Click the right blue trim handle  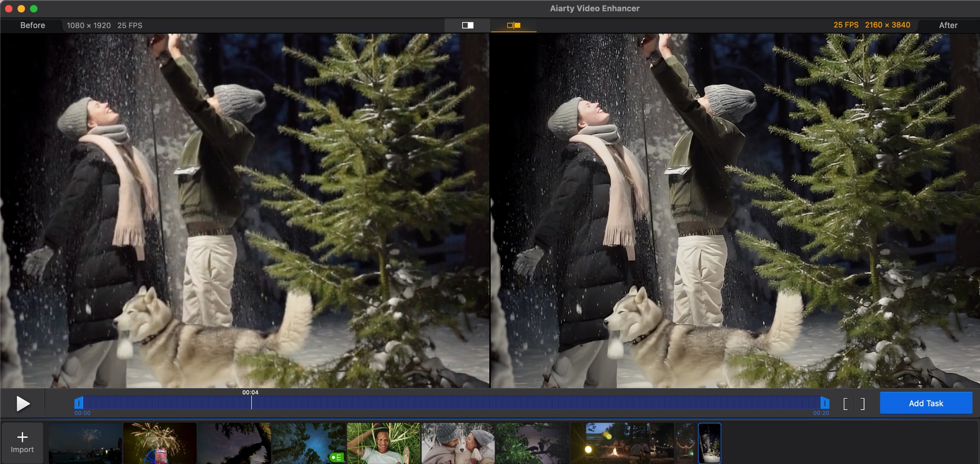tap(824, 403)
